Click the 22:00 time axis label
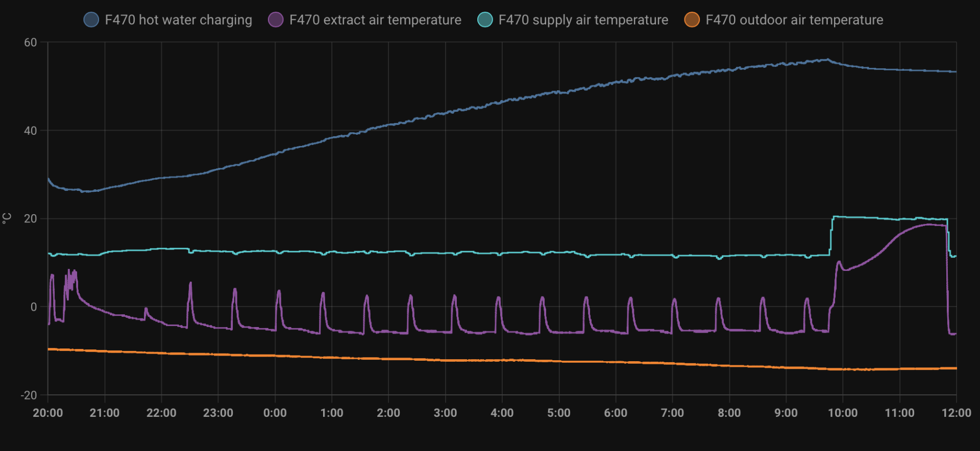The height and width of the screenshot is (451, 980). tap(161, 413)
